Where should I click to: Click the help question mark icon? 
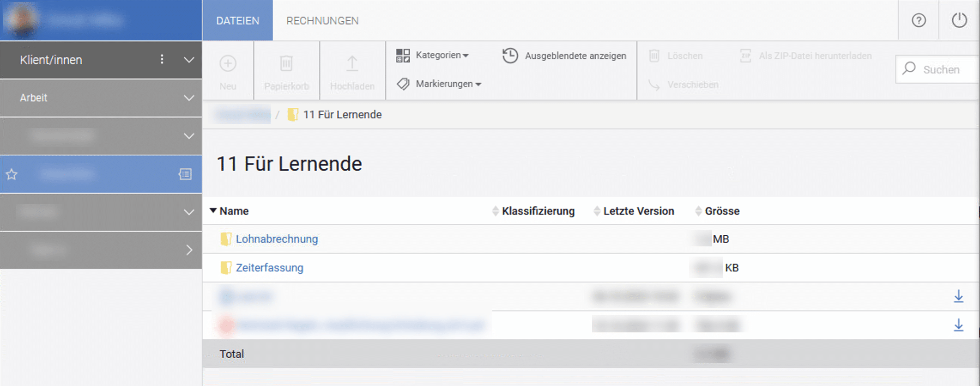pyautogui.click(x=919, y=20)
